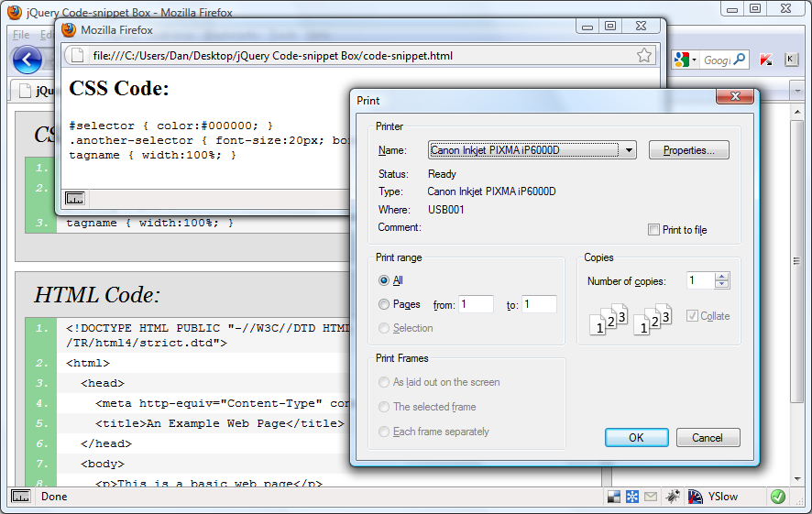Click Cancel in the Print dialog
The width and height of the screenshot is (812, 514).
point(708,438)
